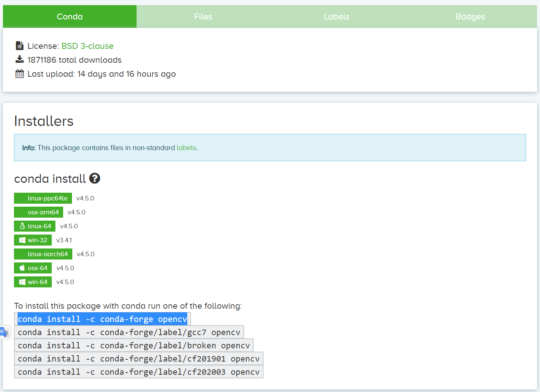Viewport: 540px width, 392px height.
Task: Click the Apple icon on osx-64
Action: click(22, 268)
